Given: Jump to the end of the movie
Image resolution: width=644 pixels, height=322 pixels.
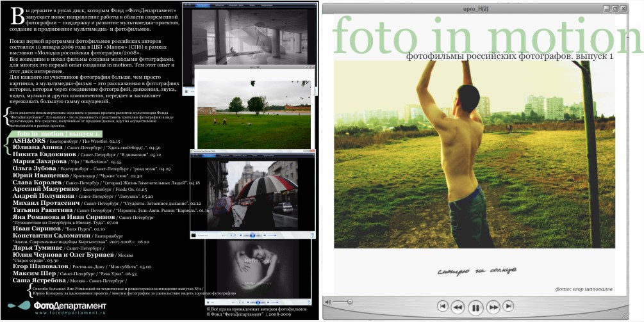Looking at the screenshot, I should tap(508, 306).
